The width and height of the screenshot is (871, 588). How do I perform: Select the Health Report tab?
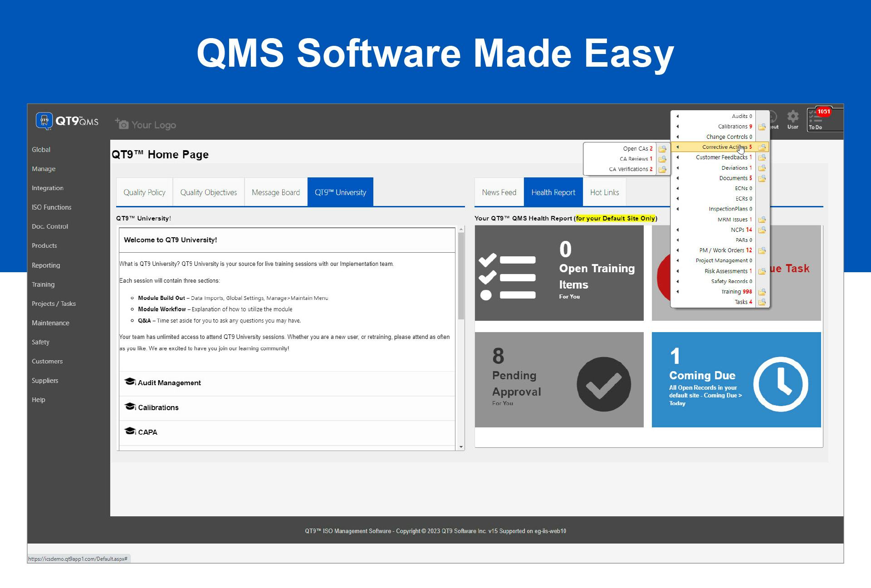553,192
